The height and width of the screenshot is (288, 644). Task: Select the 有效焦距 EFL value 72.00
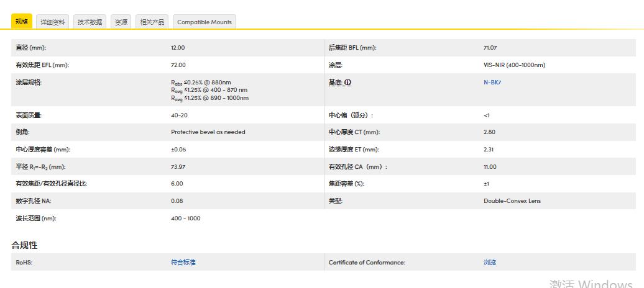coord(178,65)
